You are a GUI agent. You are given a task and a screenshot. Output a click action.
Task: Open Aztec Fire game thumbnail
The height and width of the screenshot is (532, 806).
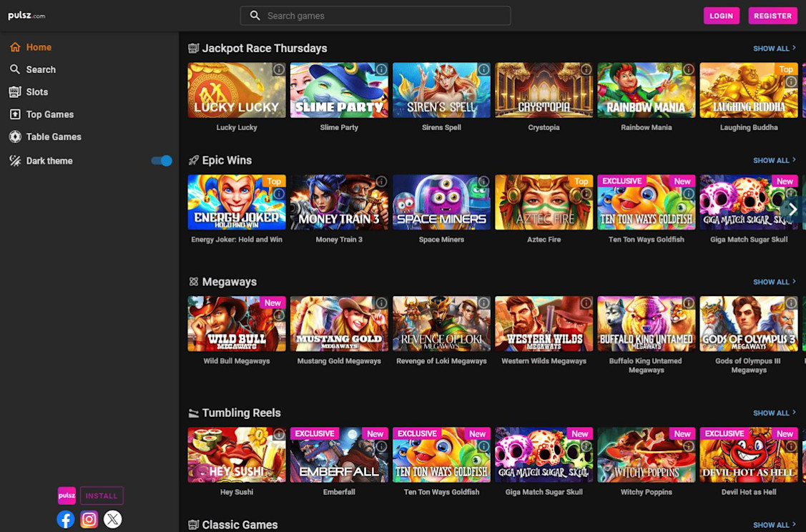[x=544, y=202]
